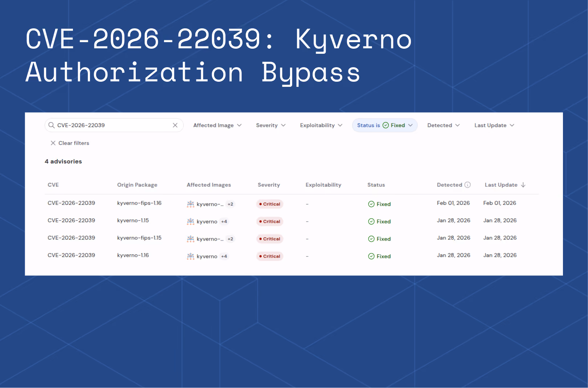
Task: Expand +4 images in kyverno-1.15 row
Action: pos(224,222)
